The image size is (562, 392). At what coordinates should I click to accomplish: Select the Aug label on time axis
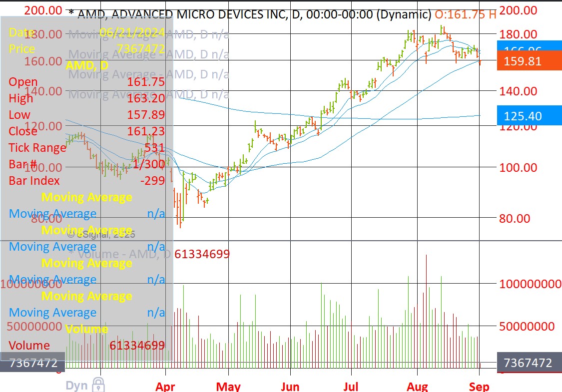pos(417,387)
